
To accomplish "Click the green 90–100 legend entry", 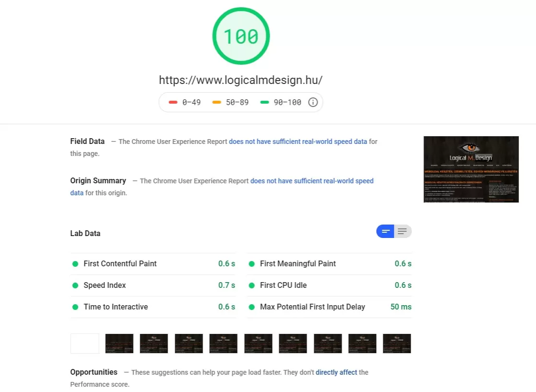I will 281,102.
